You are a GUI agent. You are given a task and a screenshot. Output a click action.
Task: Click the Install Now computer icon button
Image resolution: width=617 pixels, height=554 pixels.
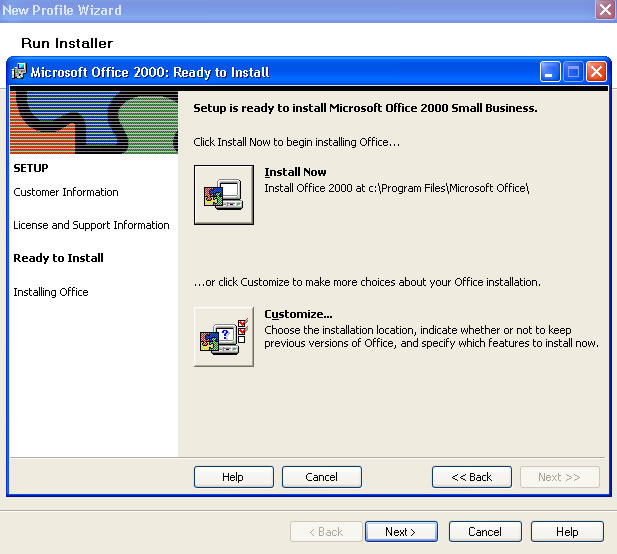pyautogui.click(x=224, y=195)
